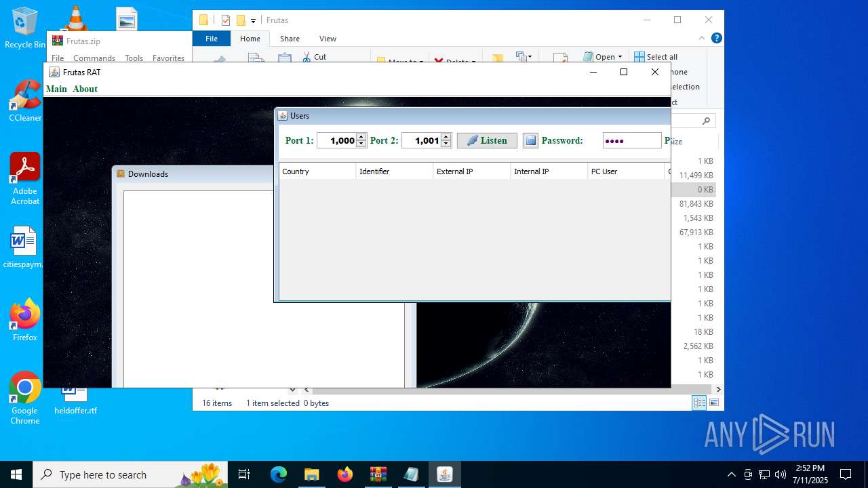Open Main menu in Frutas RAT
868x488 pixels.
coord(56,89)
